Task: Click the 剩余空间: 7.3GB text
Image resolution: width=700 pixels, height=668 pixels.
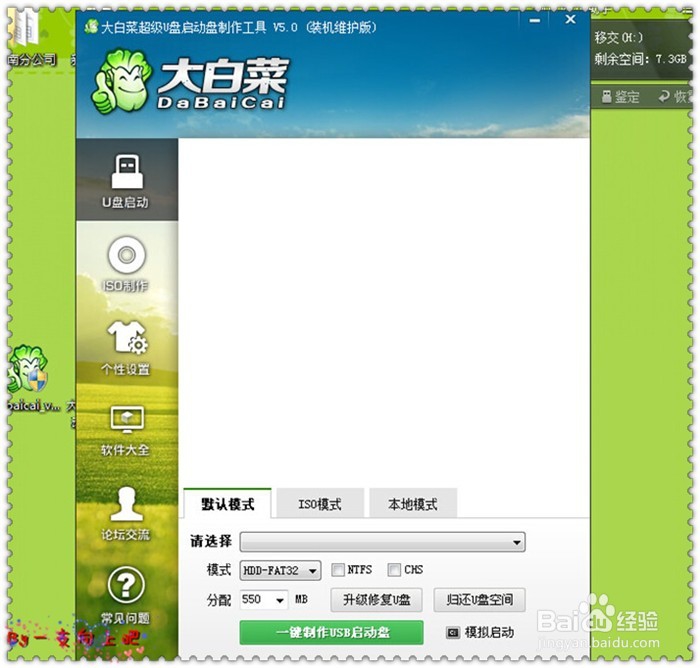Action: tap(640, 58)
